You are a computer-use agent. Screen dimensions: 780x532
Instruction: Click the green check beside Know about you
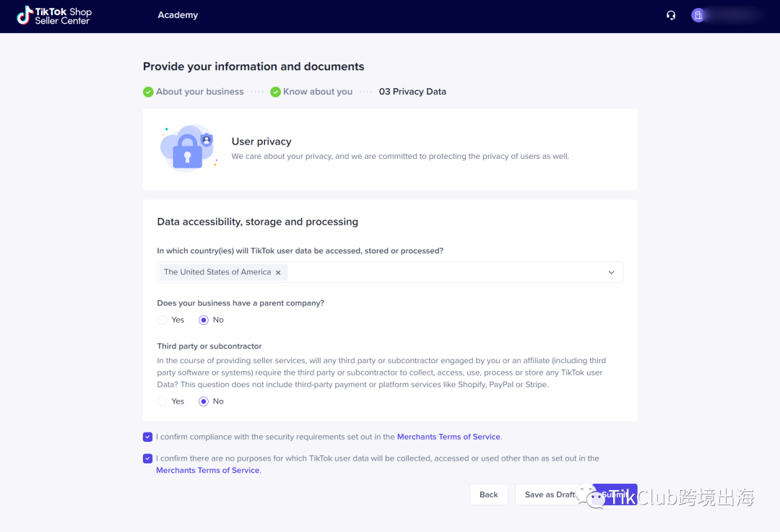click(x=275, y=92)
